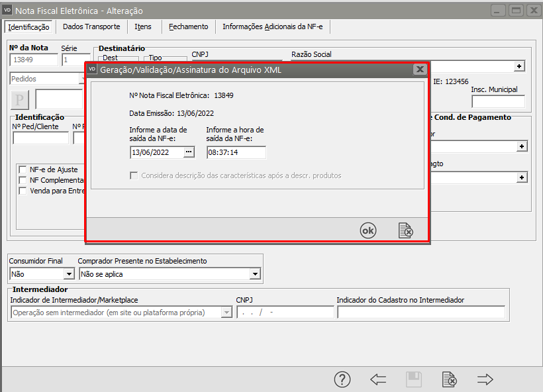Select Informações Adicionais da NF-e tab
The height and width of the screenshot is (392, 543).
click(x=272, y=26)
